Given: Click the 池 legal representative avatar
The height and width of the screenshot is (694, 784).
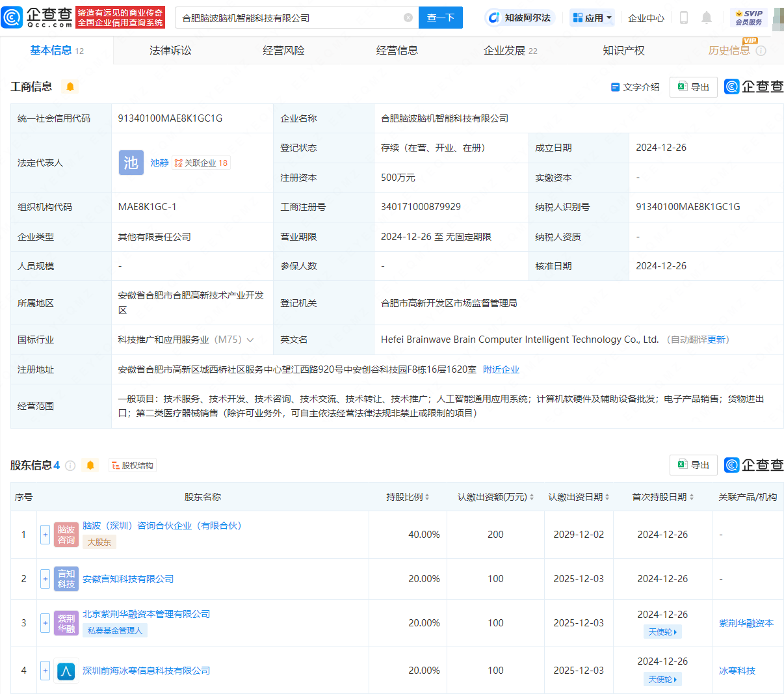Looking at the screenshot, I should (131, 163).
